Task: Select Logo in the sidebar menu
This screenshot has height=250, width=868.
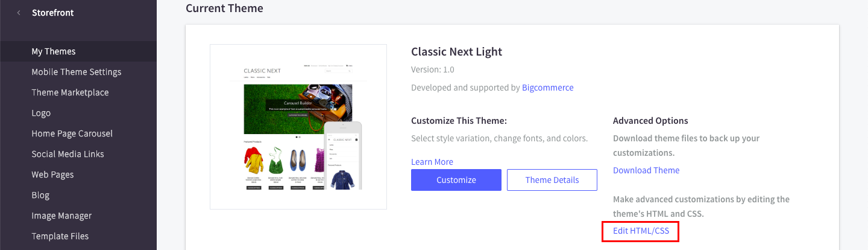Action: [x=41, y=113]
